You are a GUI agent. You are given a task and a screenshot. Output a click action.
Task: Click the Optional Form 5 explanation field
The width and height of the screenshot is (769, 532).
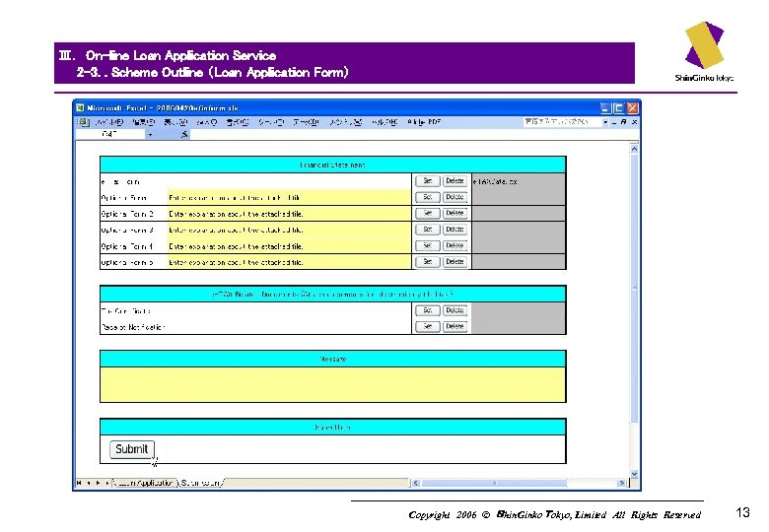coord(289,262)
